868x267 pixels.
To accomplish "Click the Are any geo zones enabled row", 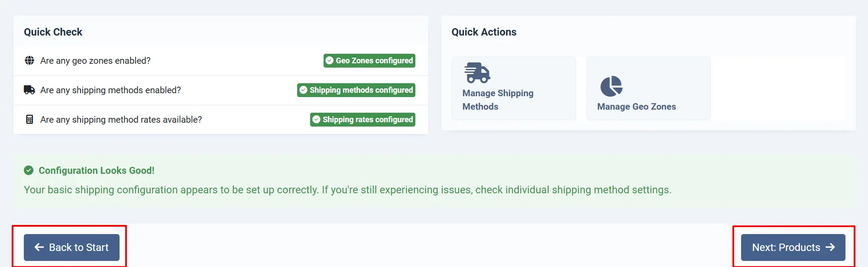I will point(221,61).
